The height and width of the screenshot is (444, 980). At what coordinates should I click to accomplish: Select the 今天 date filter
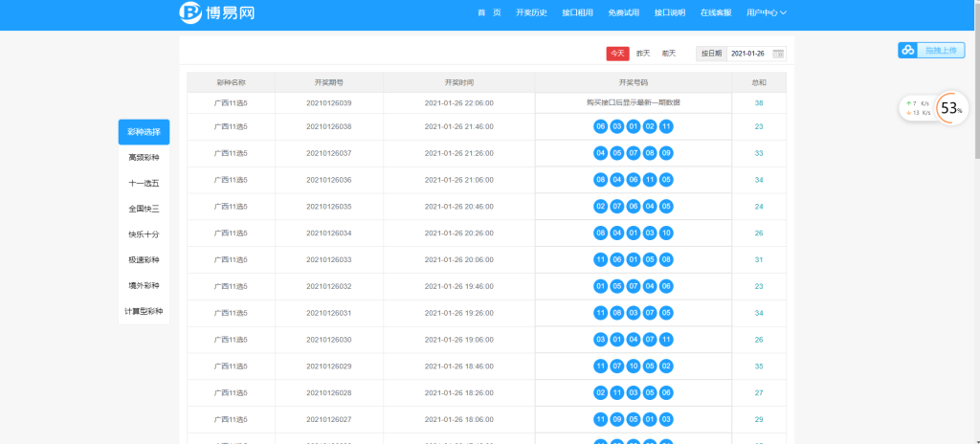click(616, 54)
